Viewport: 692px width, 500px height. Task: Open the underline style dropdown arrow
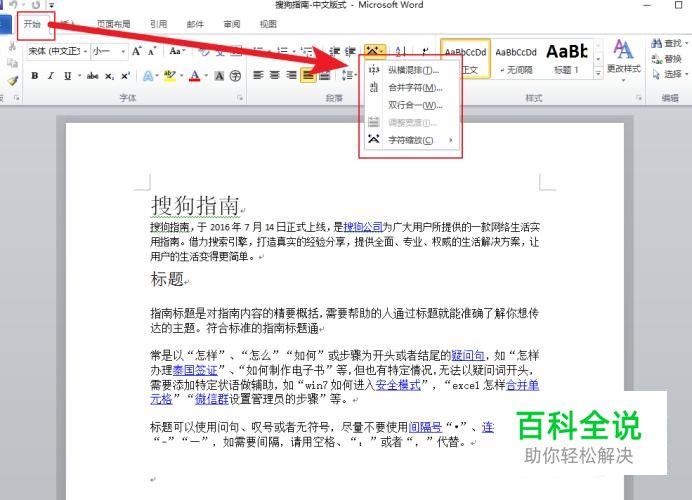pos(79,76)
